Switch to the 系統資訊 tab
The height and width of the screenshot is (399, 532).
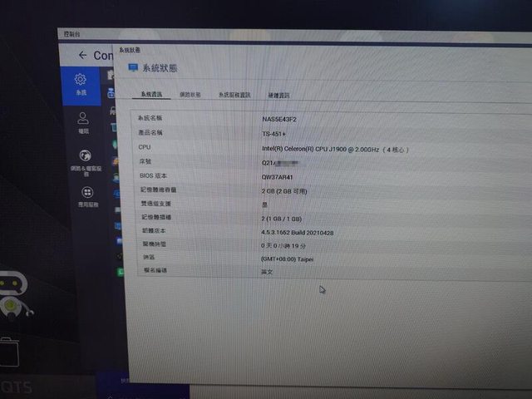(x=151, y=95)
